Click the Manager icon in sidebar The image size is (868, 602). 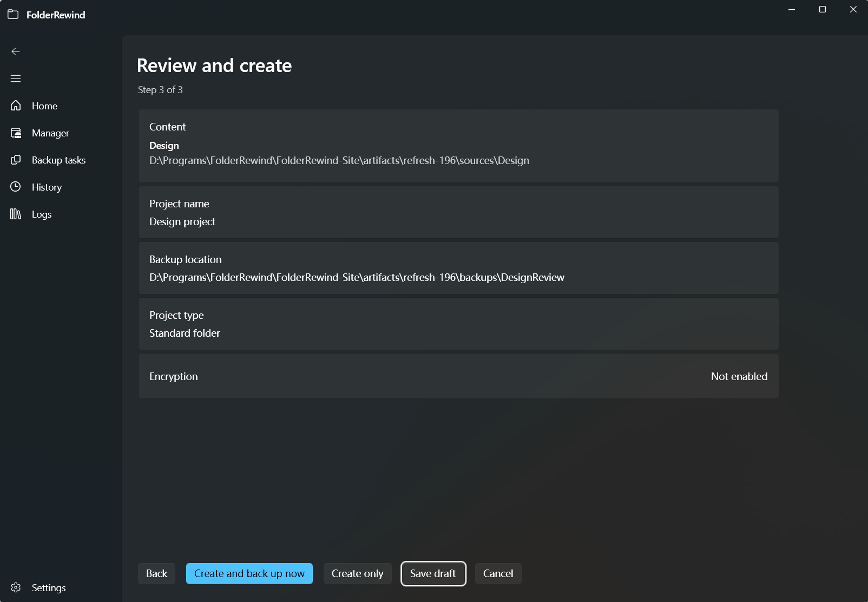point(16,133)
